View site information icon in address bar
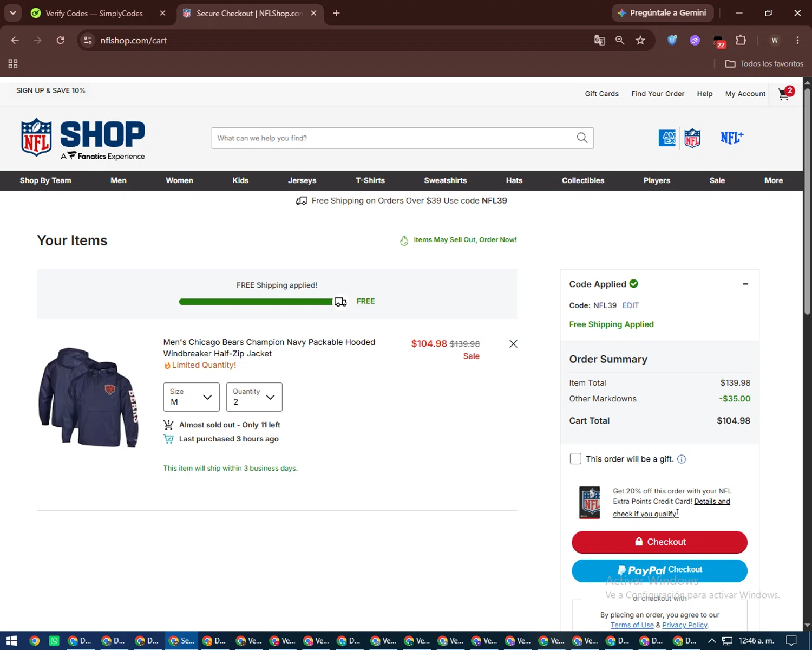812x650 pixels. point(88,40)
